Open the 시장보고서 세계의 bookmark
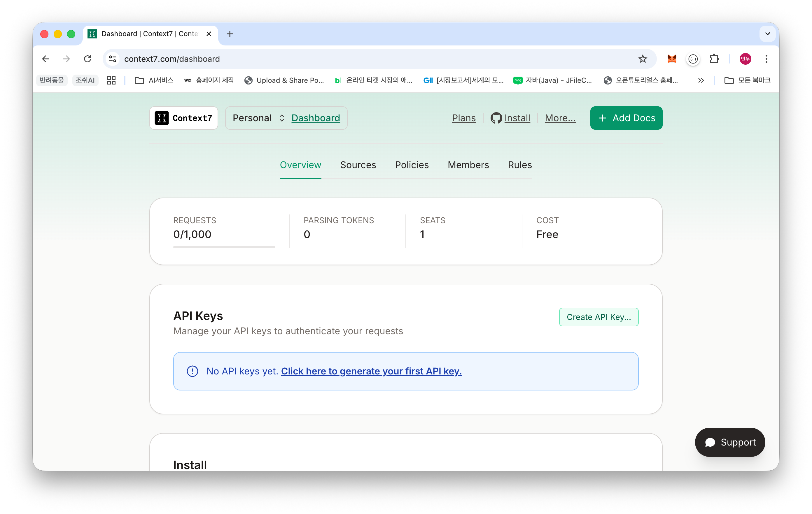Viewport: 812px width, 514px height. (464, 80)
